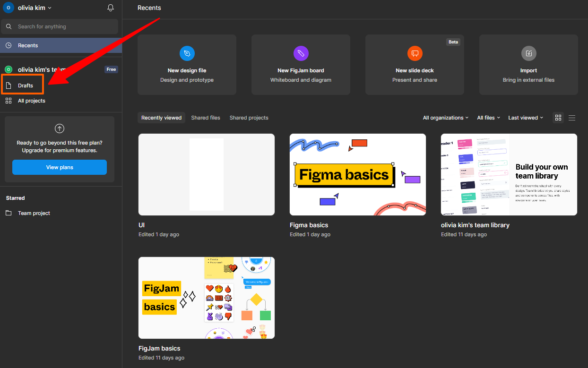Open the Figma basics thumbnail
This screenshot has width=588, height=368.
pyautogui.click(x=358, y=174)
